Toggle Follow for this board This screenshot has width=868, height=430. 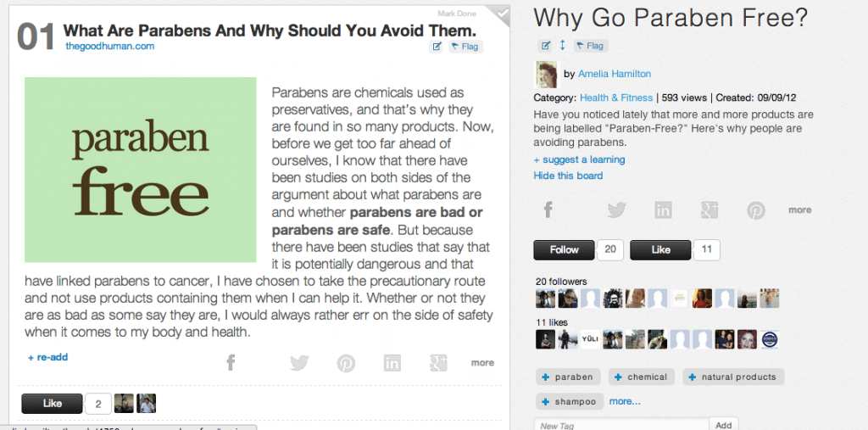click(564, 250)
